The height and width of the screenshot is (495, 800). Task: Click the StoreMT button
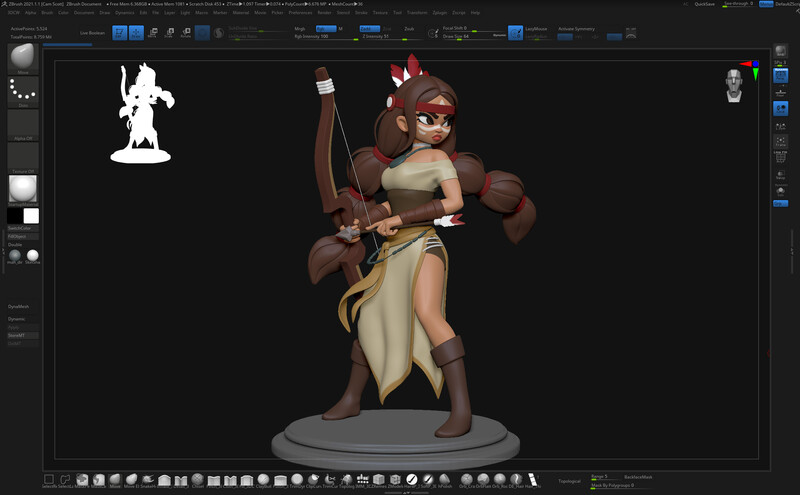pos(22,335)
